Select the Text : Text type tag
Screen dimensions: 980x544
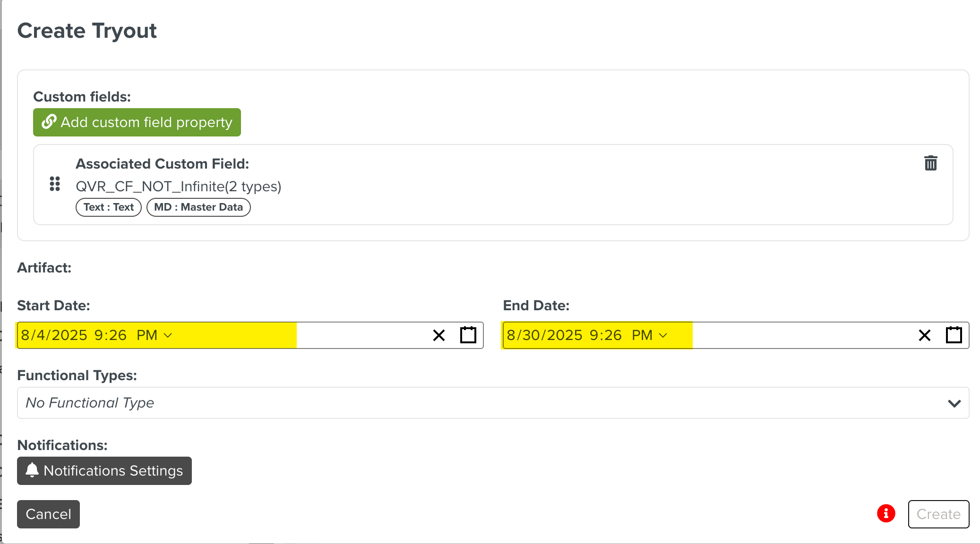(109, 207)
